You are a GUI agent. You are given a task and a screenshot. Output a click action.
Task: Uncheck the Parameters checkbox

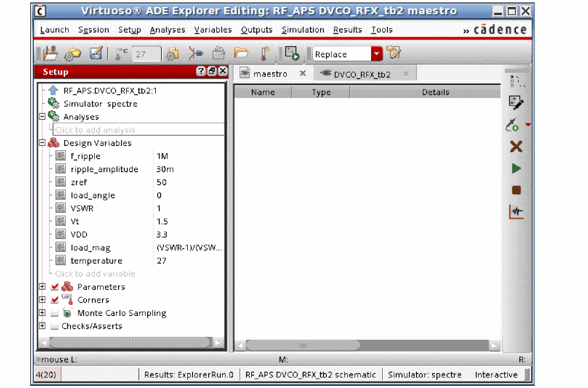[x=55, y=287]
